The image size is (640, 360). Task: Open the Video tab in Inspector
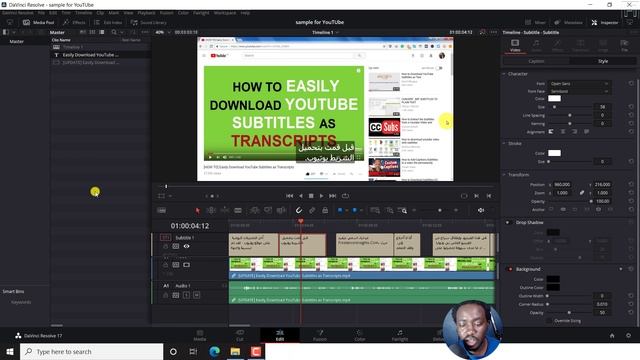click(x=515, y=45)
